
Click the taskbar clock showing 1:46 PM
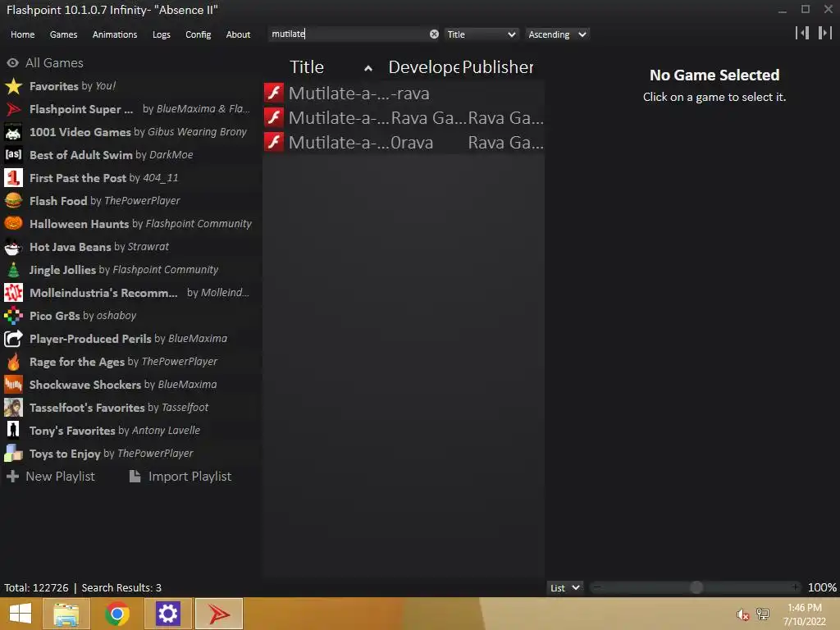[x=804, y=614]
